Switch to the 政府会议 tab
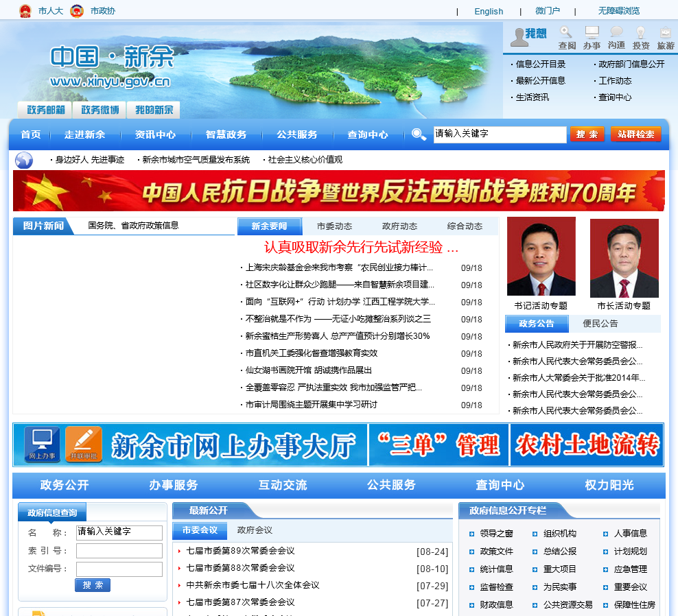 pos(255,530)
